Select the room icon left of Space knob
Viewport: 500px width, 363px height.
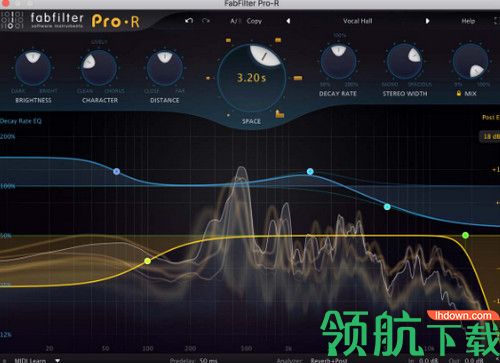click(x=208, y=78)
